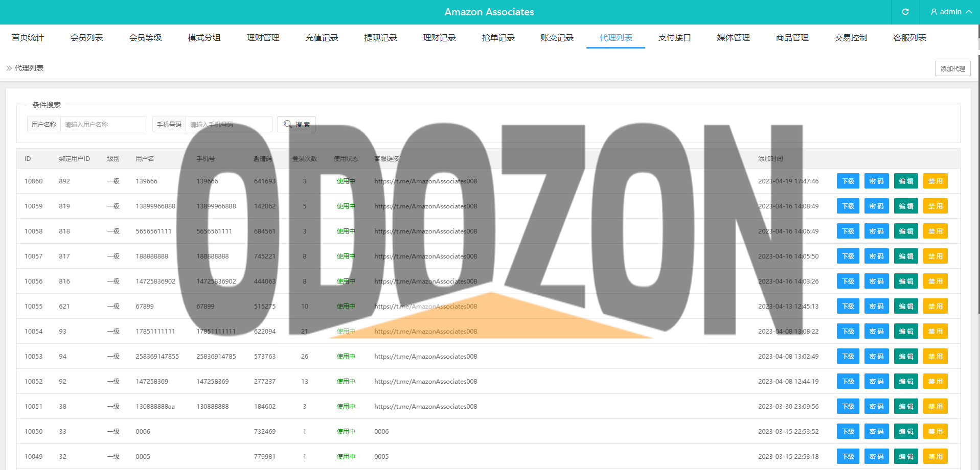Click 编辑 for agent ID 10053
The width and height of the screenshot is (980, 470).
click(906, 357)
